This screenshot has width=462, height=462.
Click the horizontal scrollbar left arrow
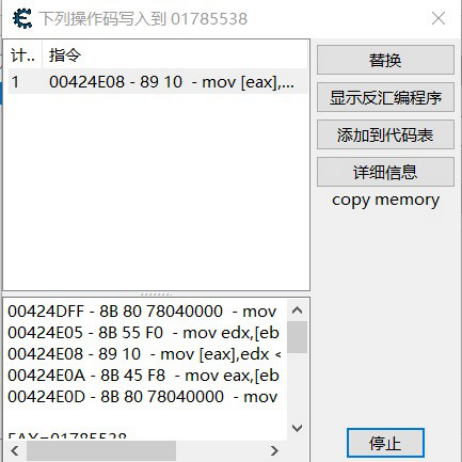point(15,451)
